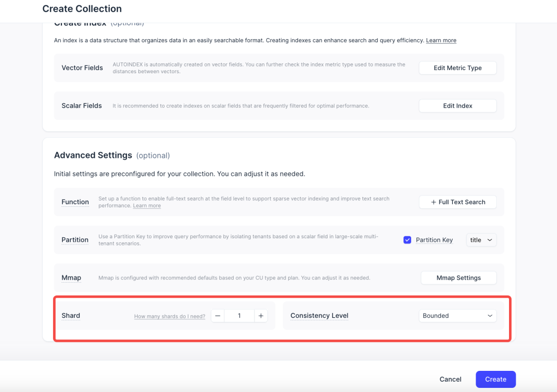Add a Full Text Search function

[457, 202]
